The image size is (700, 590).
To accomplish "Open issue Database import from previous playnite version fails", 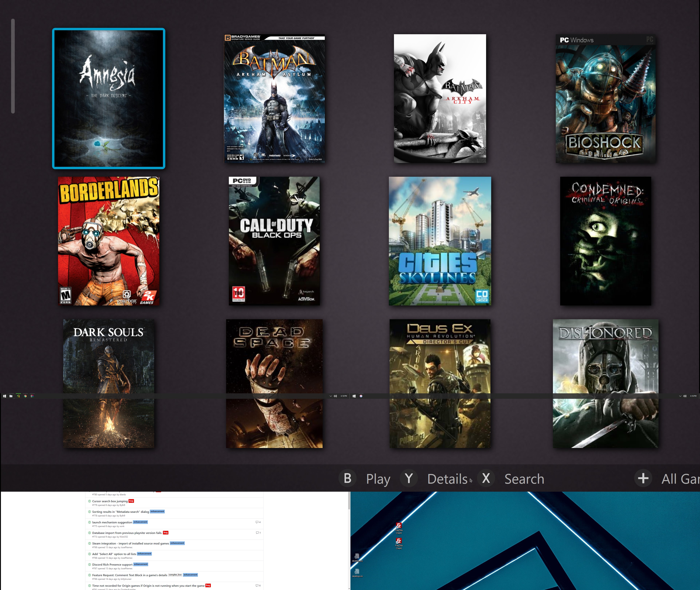I will click(127, 533).
